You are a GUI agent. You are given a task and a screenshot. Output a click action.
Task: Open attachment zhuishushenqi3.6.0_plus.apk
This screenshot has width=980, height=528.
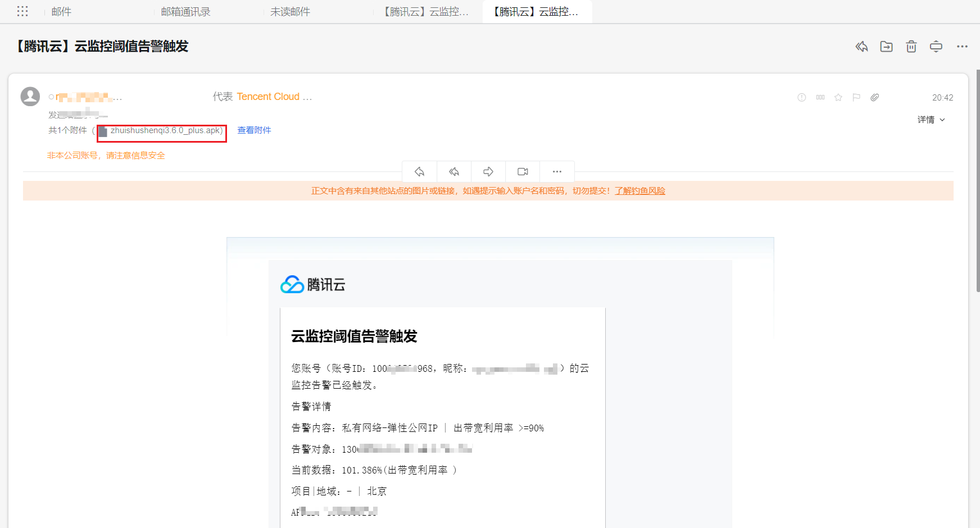pos(162,131)
